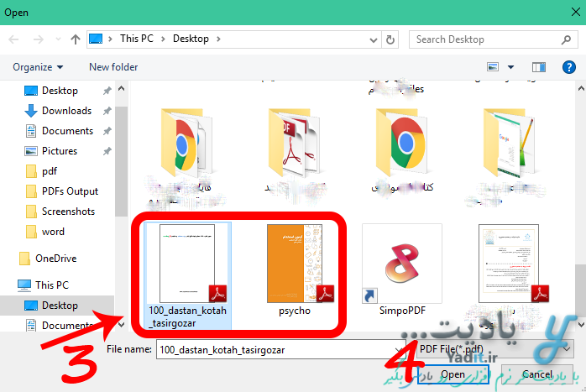The image size is (586, 392).
Task: Create a New folder
Action: coord(113,67)
